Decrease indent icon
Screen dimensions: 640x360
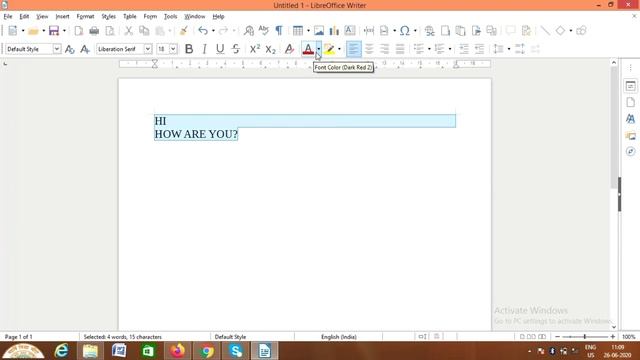pyautogui.click(x=479, y=49)
